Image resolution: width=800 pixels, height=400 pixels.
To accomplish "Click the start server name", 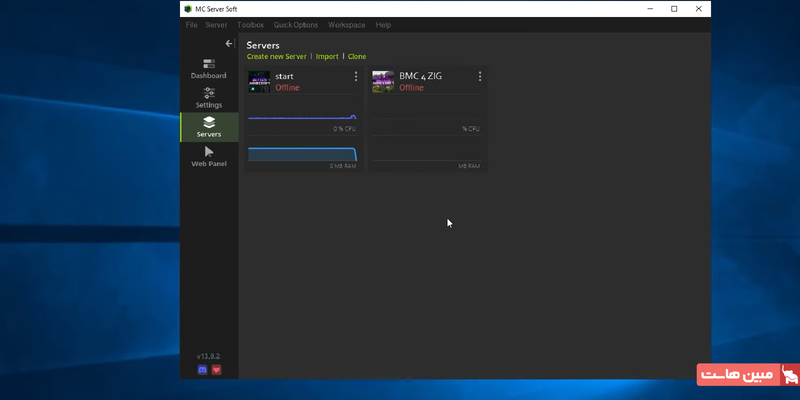I will click(284, 77).
